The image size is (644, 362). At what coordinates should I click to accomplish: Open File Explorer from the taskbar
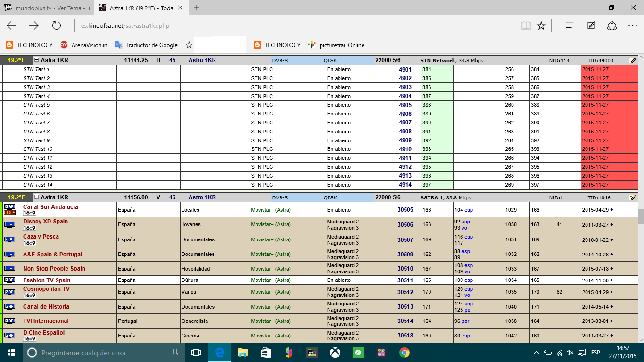coord(243,353)
